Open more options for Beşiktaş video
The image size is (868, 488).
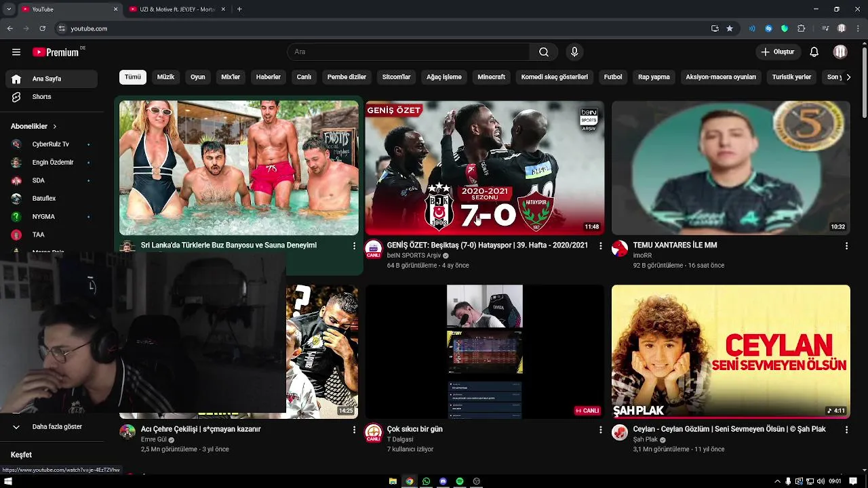(600, 246)
